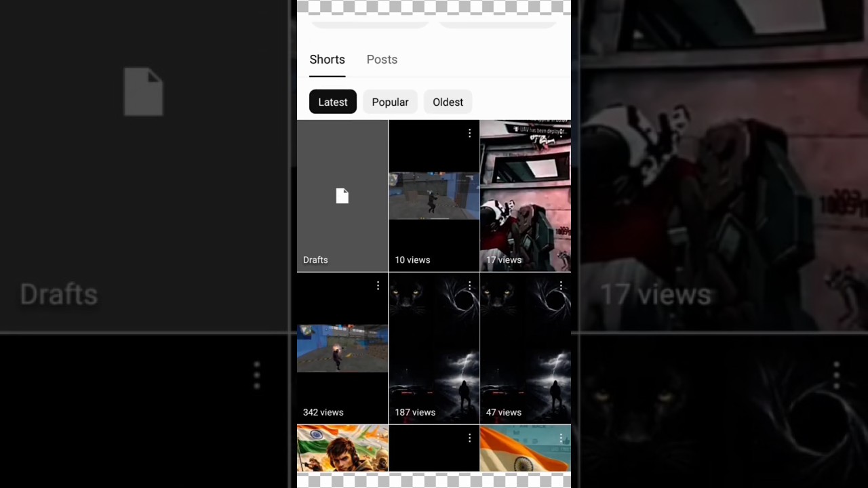Open options menu for the 342 views short
Viewport: 868px width, 488px height.
click(378, 286)
